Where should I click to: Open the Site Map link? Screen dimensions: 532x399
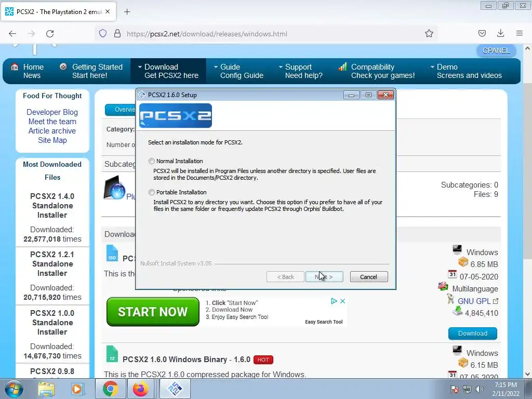52,140
